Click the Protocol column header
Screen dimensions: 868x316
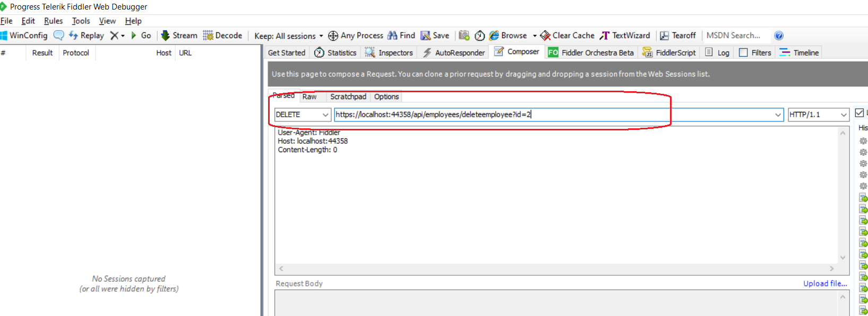pos(76,52)
